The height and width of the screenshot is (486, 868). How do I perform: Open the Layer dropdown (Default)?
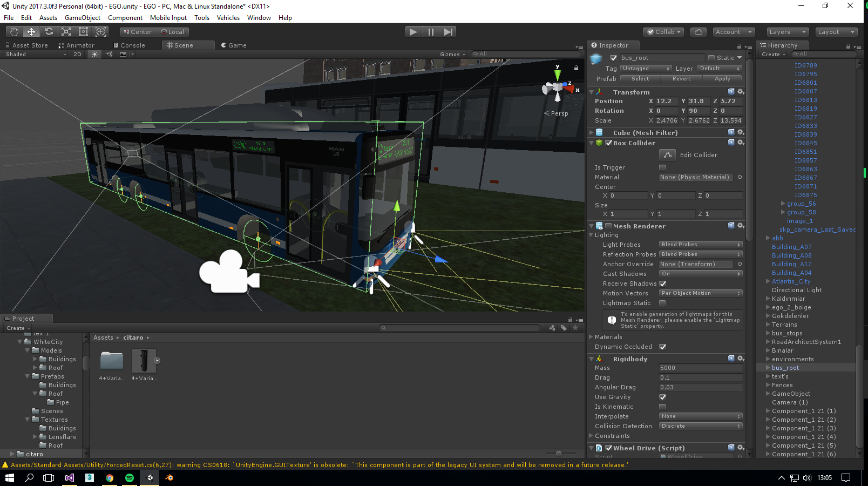pos(720,69)
